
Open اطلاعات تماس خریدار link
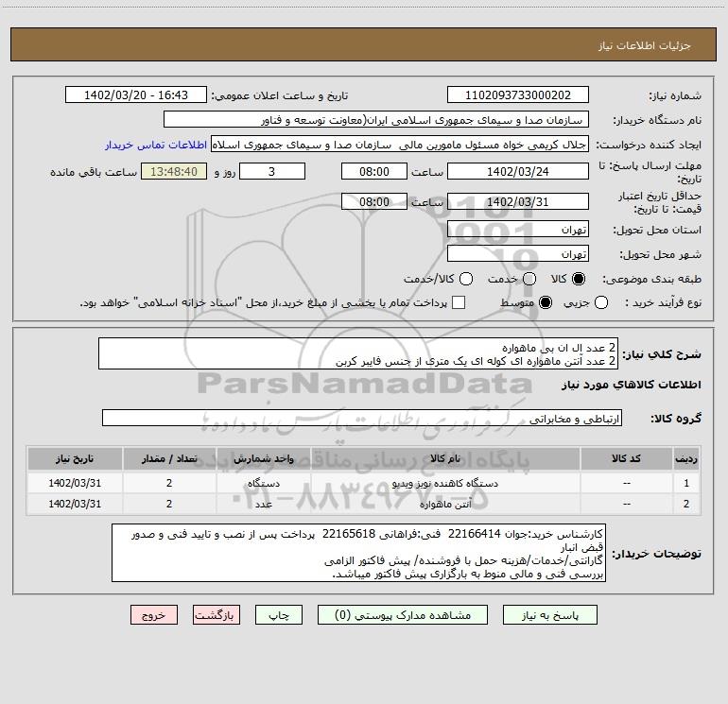[x=156, y=145]
